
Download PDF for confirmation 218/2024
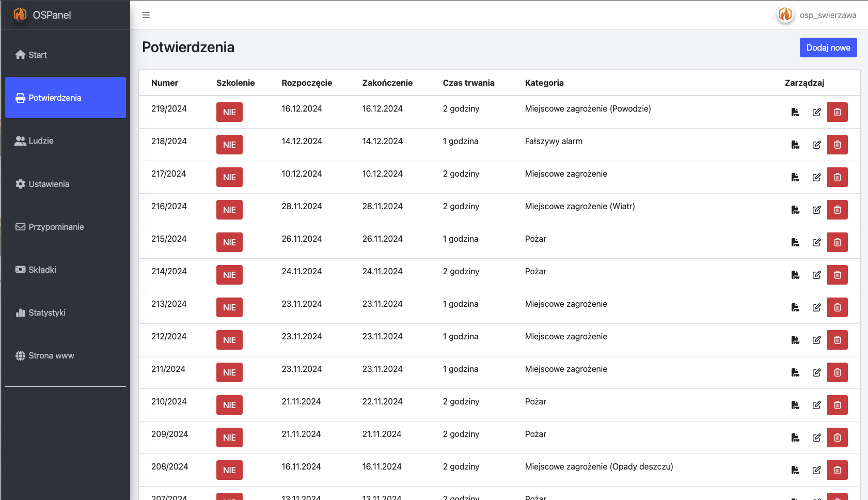coord(795,145)
